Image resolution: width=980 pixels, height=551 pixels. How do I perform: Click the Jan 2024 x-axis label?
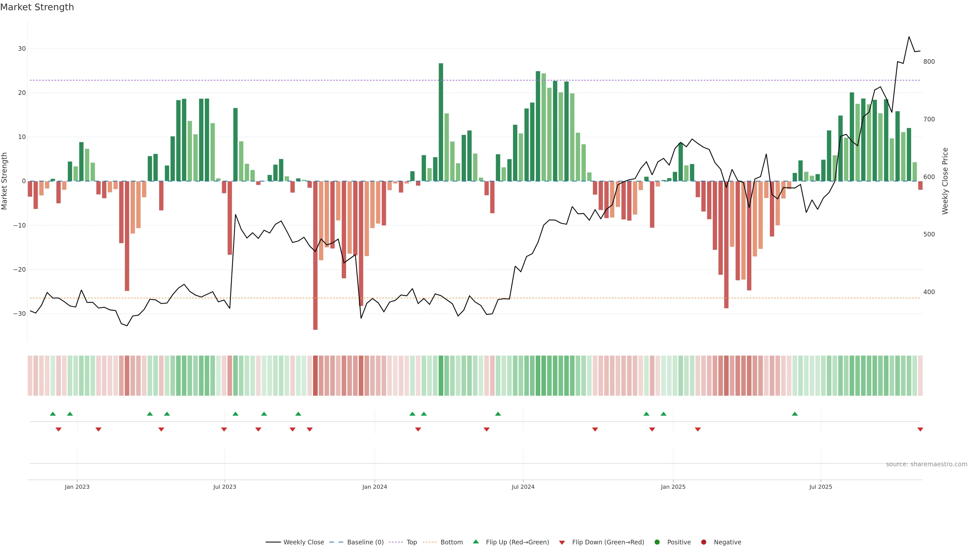(x=374, y=487)
